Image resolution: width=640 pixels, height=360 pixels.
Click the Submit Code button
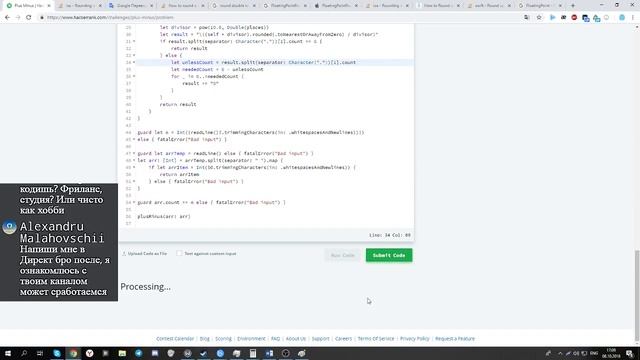pyautogui.click(x=389, y=255)
